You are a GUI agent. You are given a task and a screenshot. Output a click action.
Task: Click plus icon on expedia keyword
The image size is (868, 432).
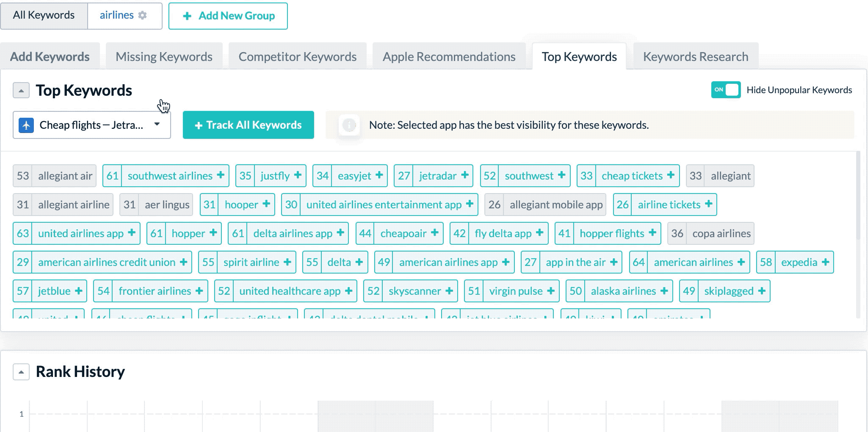(x=825, y=262)
